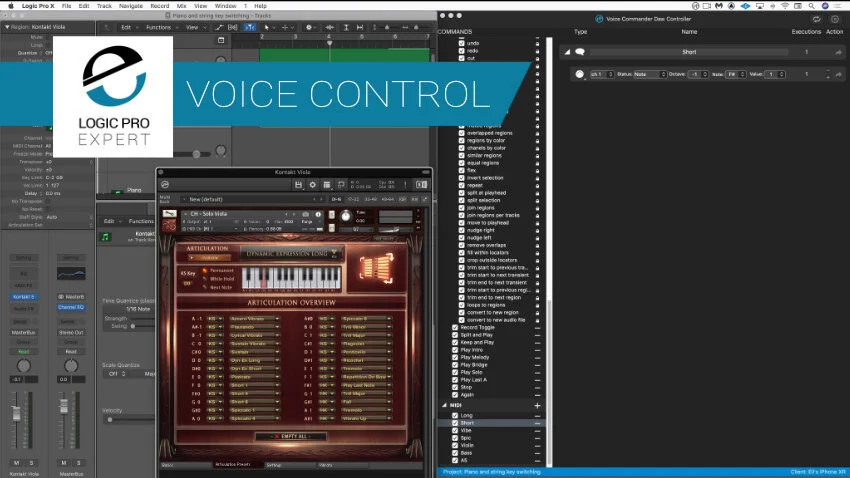This screenshot has height=478, width=850.
Task: Click the Spotlight search icon in macOS menu bar
Action: 811,6
